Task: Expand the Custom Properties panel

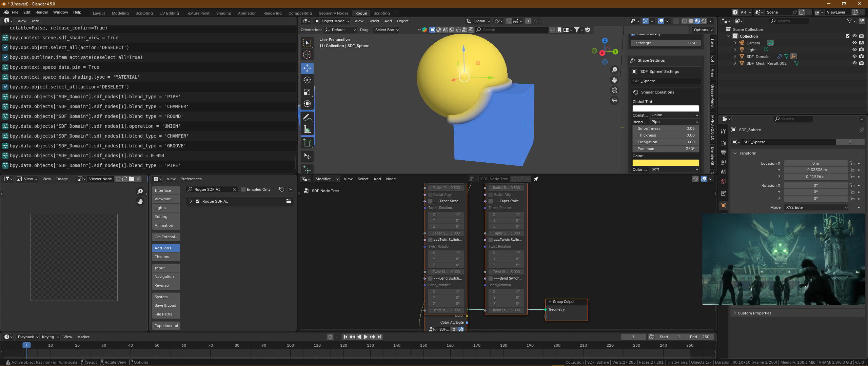Action: click(x=754, y=313)
